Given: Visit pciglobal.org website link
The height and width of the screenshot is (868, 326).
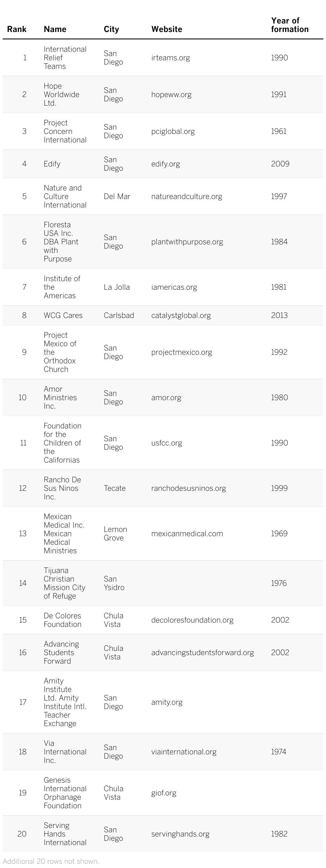Looking at the screenshot, I should (x=173, y=131).
